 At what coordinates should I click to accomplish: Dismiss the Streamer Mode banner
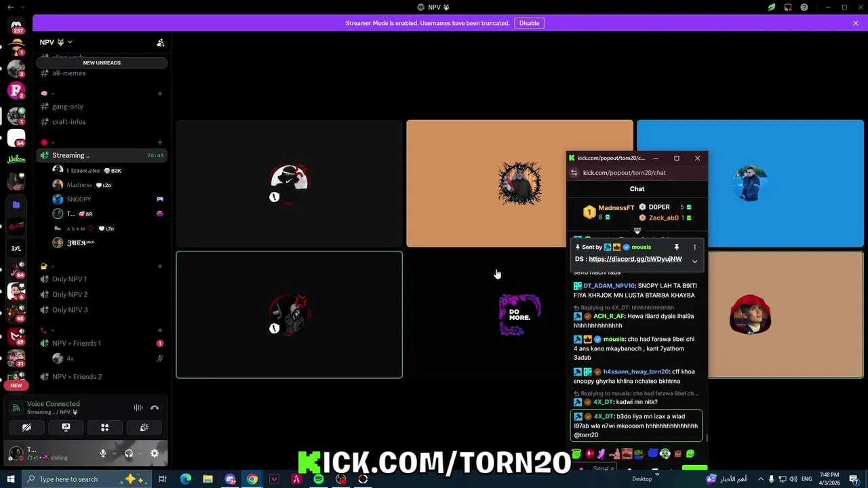(856, 23)
